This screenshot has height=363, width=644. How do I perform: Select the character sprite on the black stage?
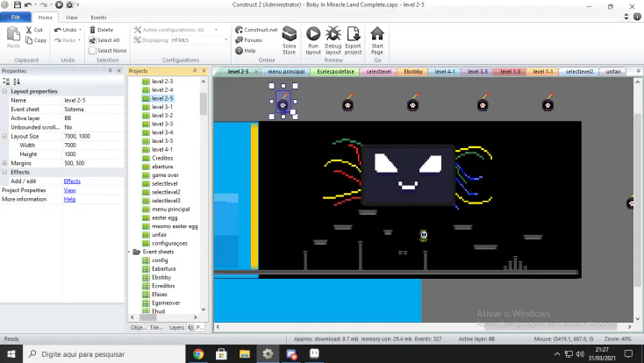424,235
